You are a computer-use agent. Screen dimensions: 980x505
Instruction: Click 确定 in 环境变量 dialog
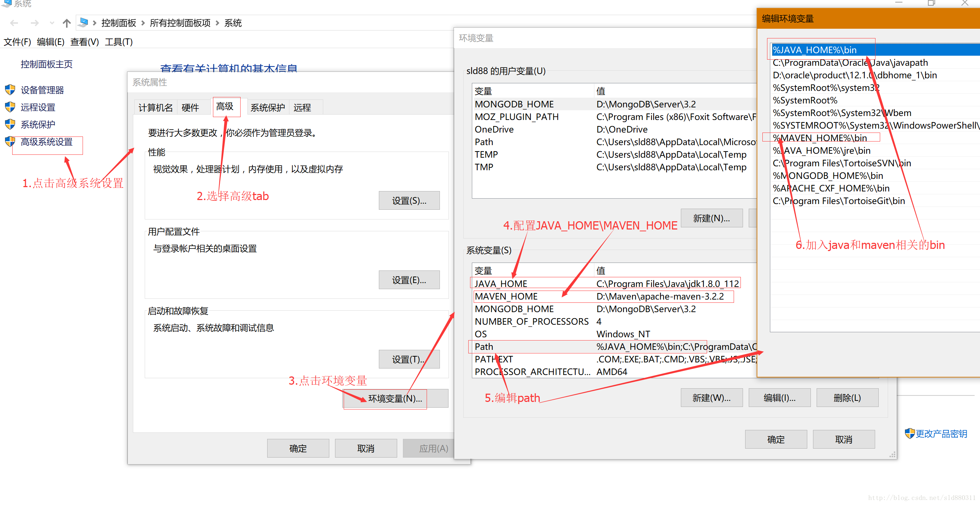[x=776, y=440]
